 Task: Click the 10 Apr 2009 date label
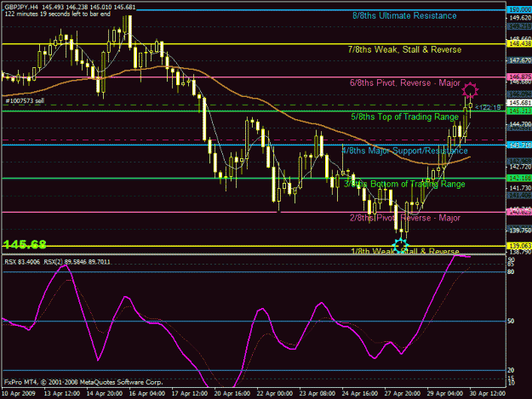click(19, 394)
